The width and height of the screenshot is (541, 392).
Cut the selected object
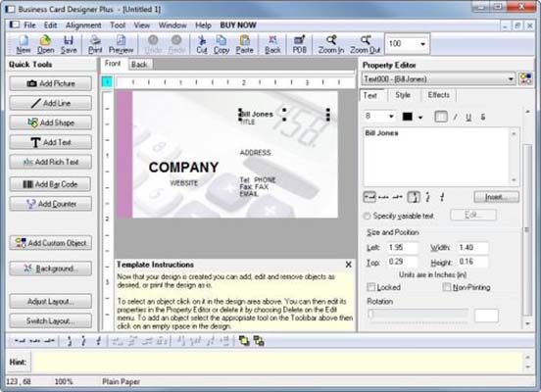point(202,44)
